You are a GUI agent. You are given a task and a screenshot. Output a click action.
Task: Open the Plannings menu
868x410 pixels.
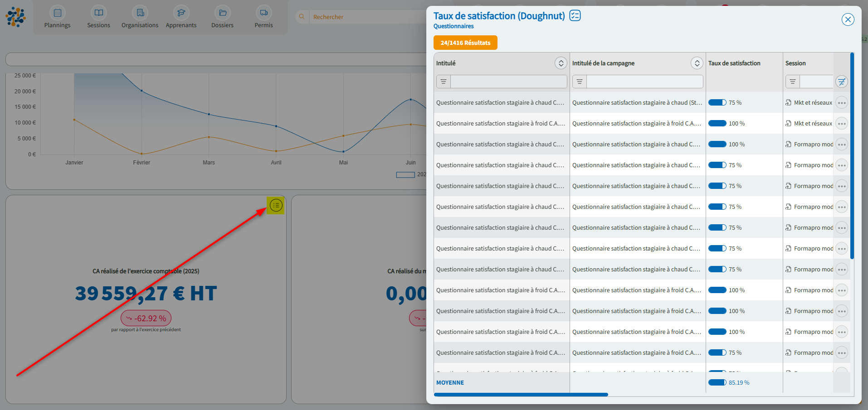pos(58,18)
